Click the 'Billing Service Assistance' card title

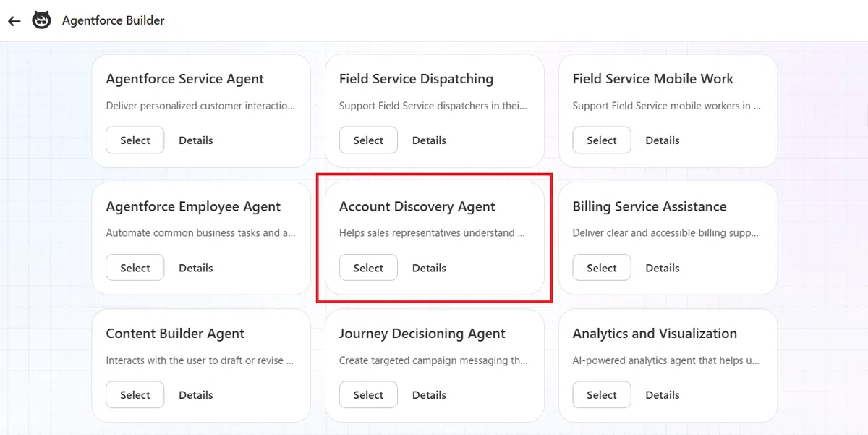650,206
